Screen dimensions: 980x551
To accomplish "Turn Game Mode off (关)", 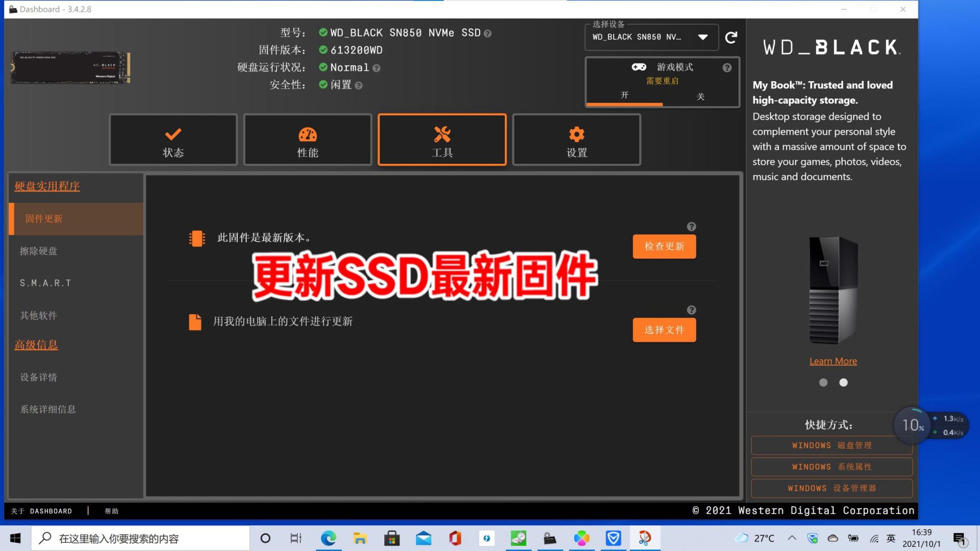I will (x=701, y=97).
